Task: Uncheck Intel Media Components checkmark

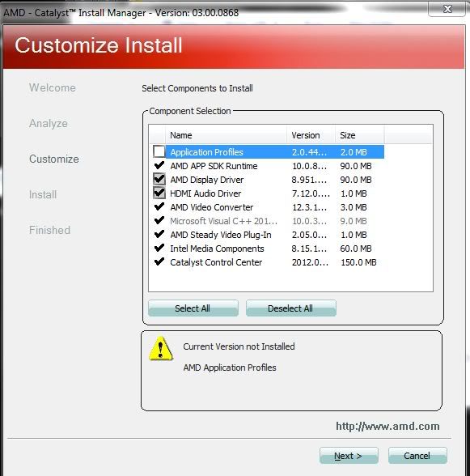Action: tap(159, 248)
